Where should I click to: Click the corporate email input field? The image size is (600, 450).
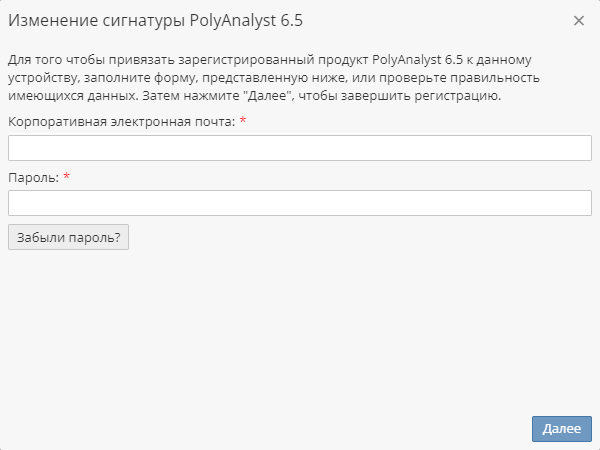point(300,148)
